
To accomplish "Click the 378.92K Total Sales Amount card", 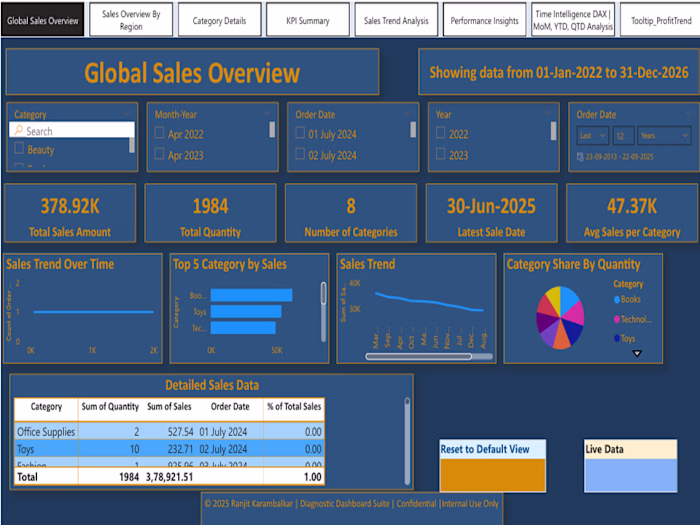I will [70, 213].
